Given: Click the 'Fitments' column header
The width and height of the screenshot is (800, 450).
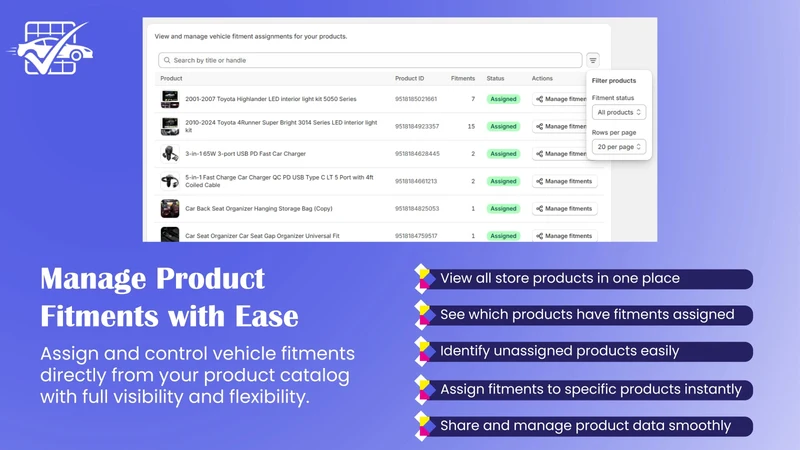Looking at the screenshot, I should 463,79.
